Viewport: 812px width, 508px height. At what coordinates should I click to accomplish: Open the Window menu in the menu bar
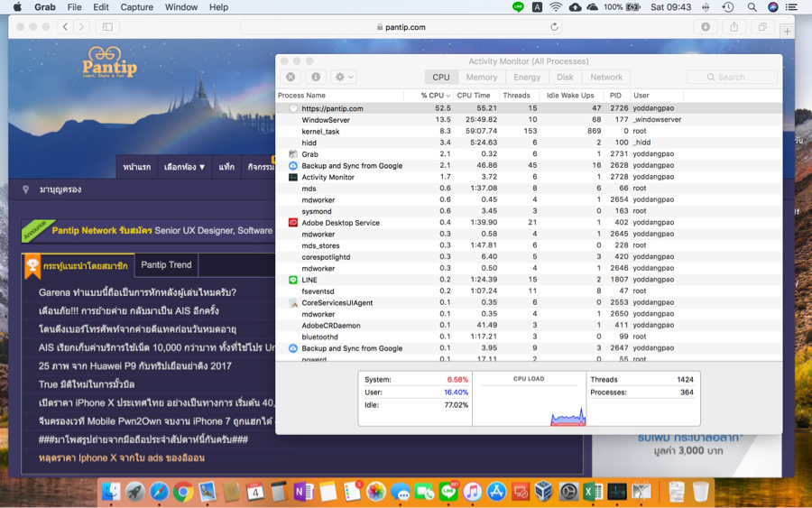pos(181,7)
